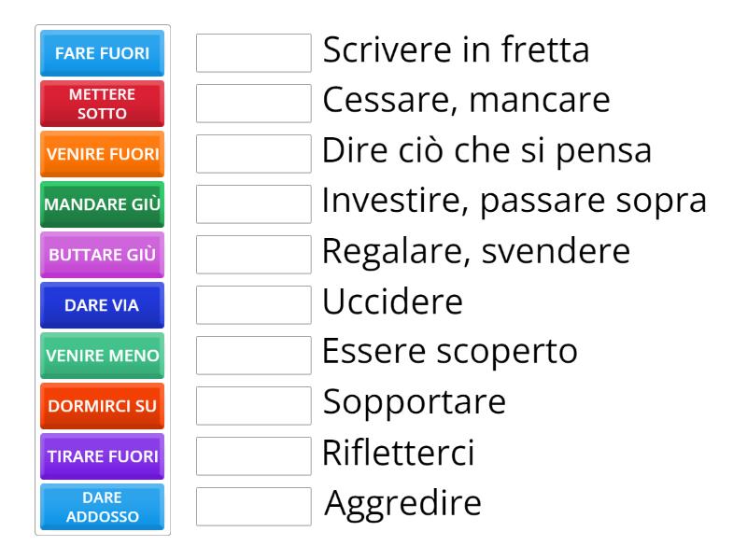747x560 pixels.
Task: Click the MANDARE GIÙ tile
Action: point(103,204)
